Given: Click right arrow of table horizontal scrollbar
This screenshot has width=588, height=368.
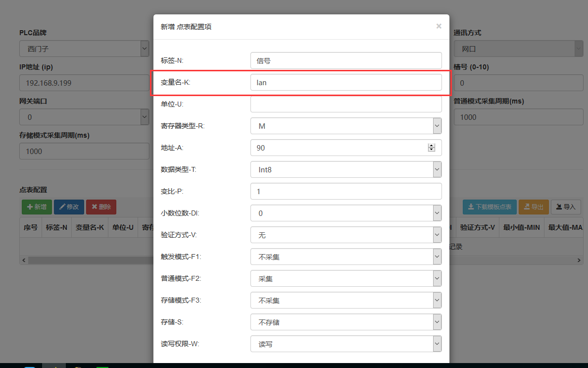Looking at the screenshot, I should tap(579, 260).
